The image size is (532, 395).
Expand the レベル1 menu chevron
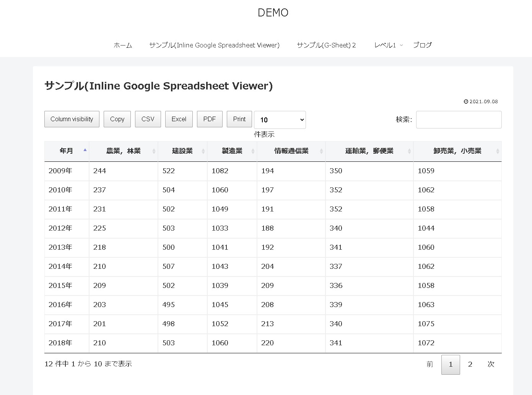click(x=401, y=45)
